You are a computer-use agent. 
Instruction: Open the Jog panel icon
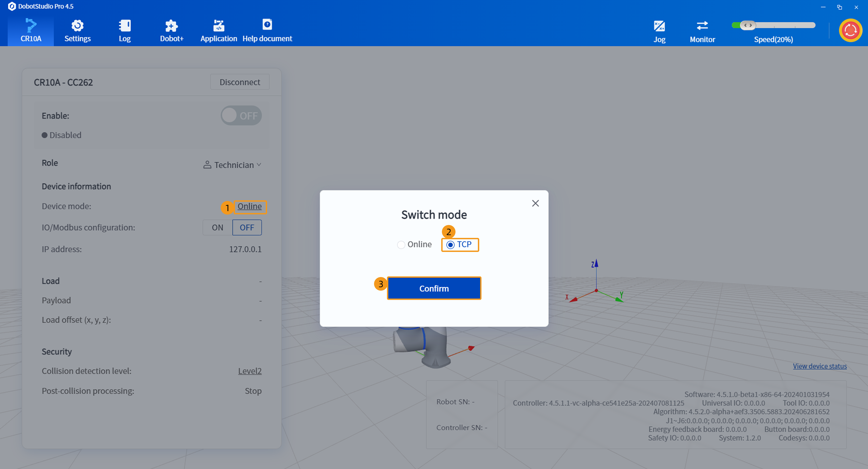tap(659, 26)
